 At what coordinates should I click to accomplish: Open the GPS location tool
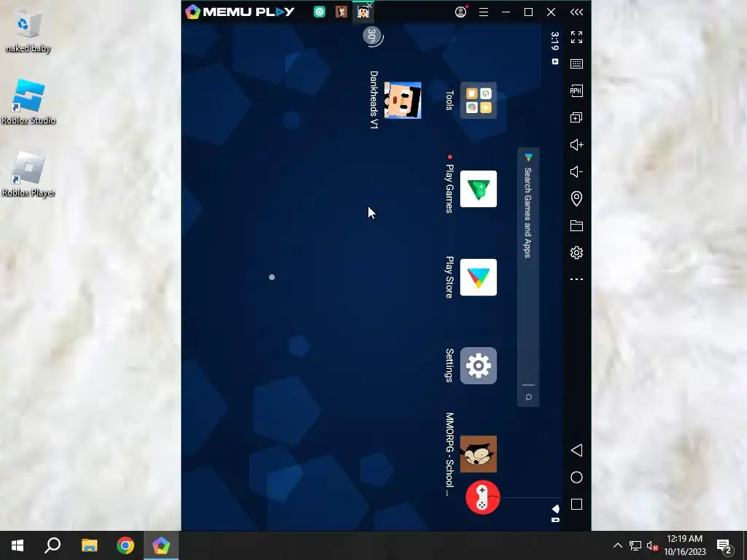(576, 198)
